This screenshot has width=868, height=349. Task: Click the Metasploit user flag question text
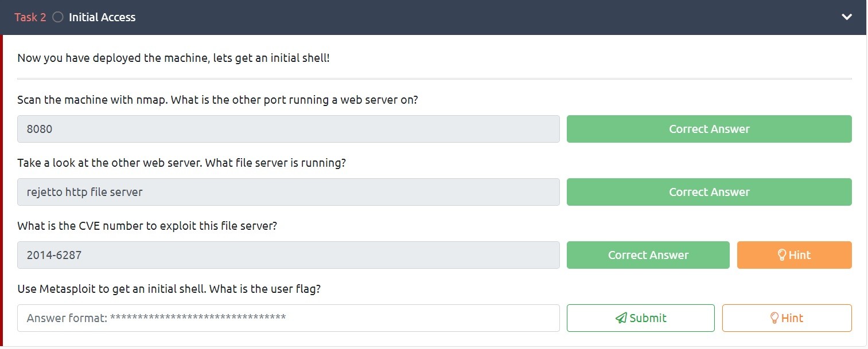[169, 289]
